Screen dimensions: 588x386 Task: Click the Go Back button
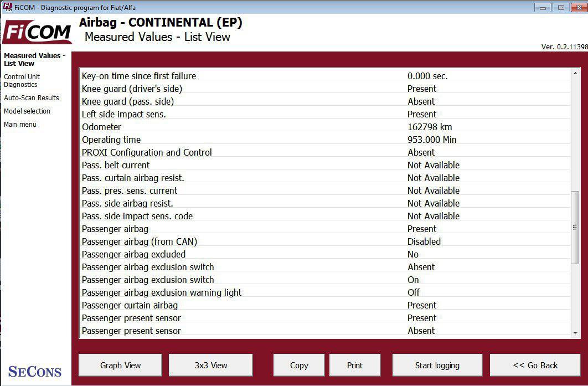(535, 365)
